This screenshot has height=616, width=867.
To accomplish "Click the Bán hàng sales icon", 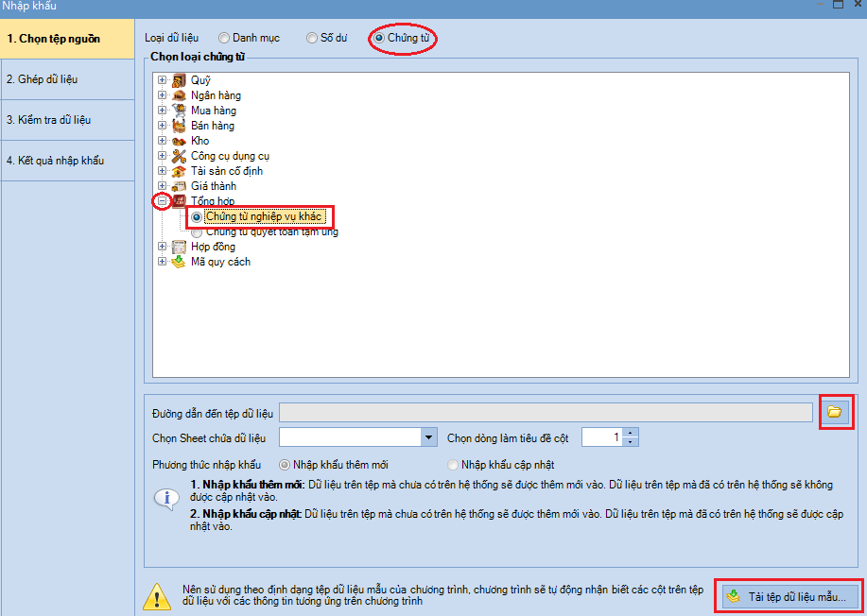I will click(179, 126).
